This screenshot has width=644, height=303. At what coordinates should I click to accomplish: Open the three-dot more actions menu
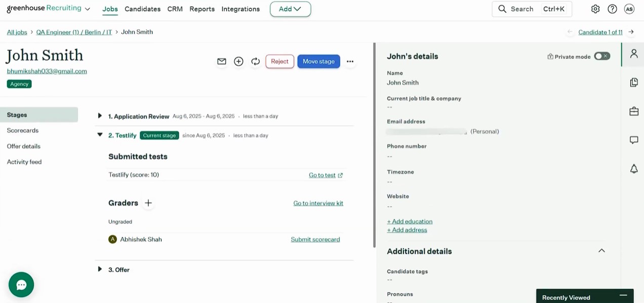[x=350, y=61]
